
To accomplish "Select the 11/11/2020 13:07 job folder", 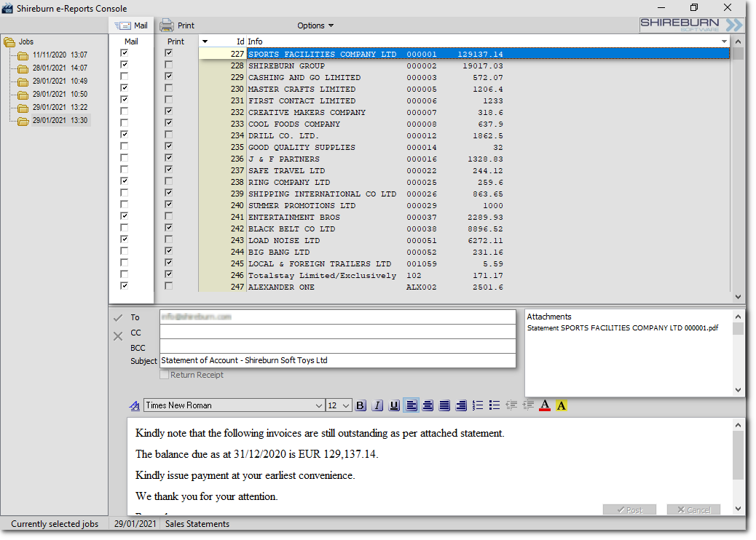I will point(60,55).
